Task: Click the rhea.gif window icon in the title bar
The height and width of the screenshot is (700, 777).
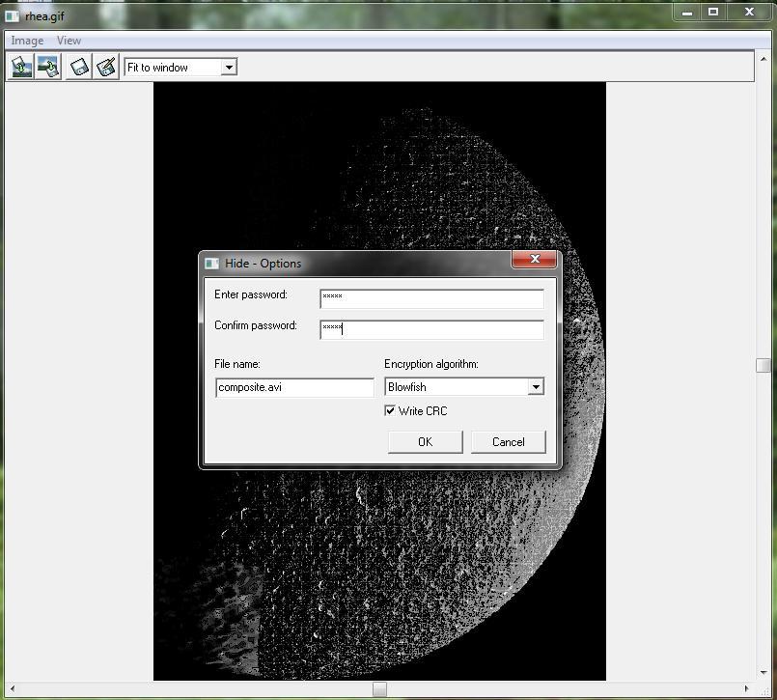Action: (12, 16)
